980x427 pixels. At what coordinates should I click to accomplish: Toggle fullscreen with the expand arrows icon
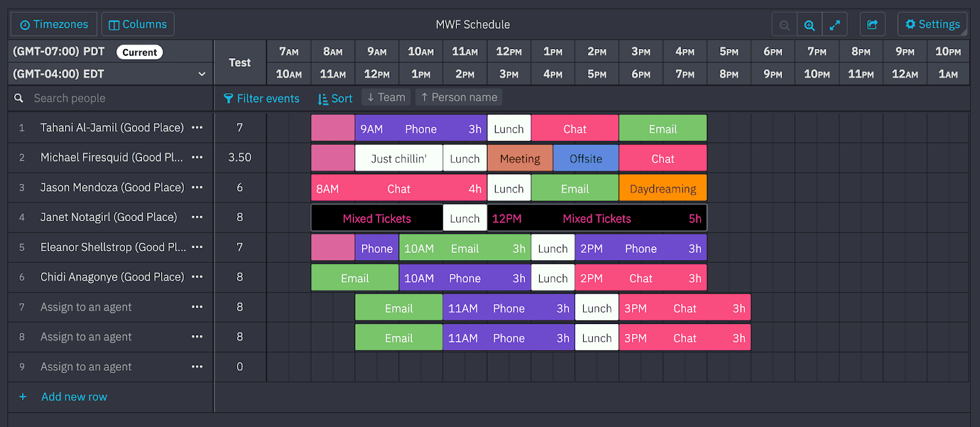point(835,25)
